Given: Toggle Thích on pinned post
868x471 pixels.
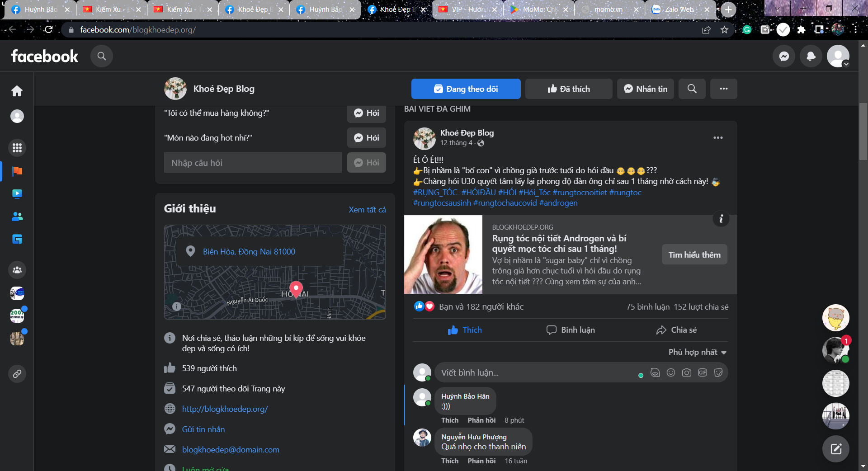Looking at the screenshot, I should (x=465, y=330).
